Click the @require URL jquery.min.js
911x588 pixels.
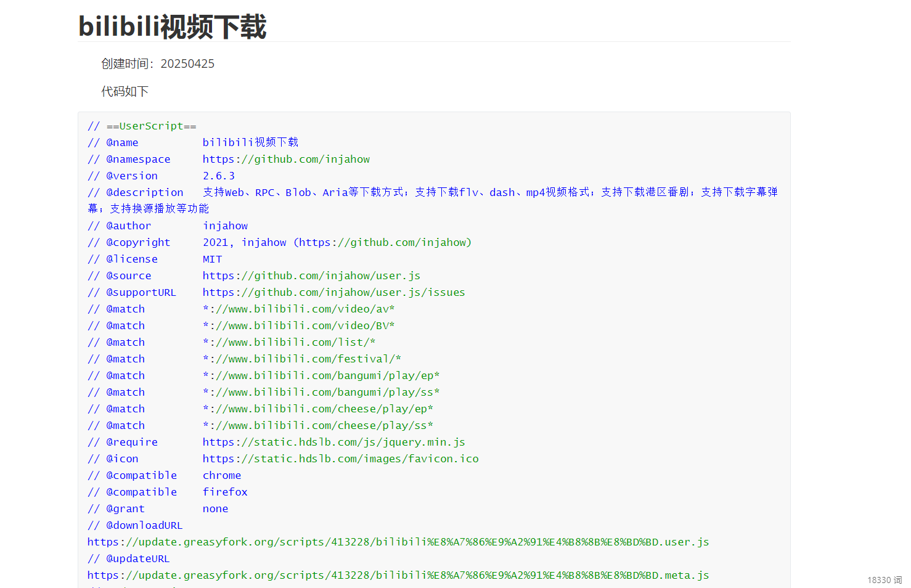334,442
